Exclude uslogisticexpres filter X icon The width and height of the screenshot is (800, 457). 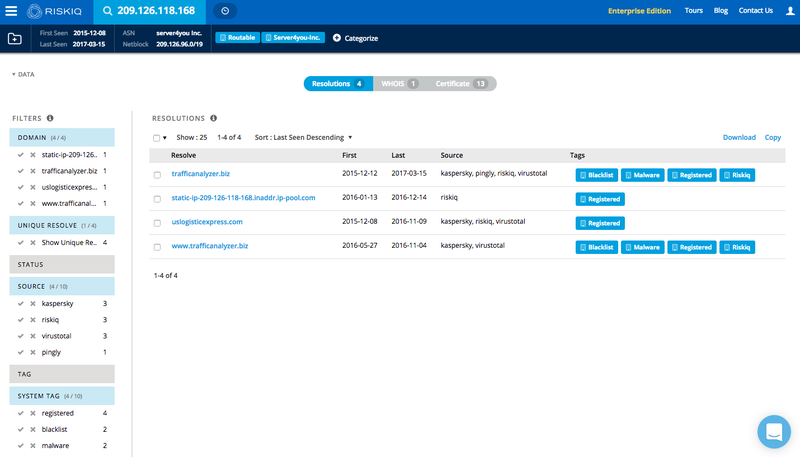point(33,187)
